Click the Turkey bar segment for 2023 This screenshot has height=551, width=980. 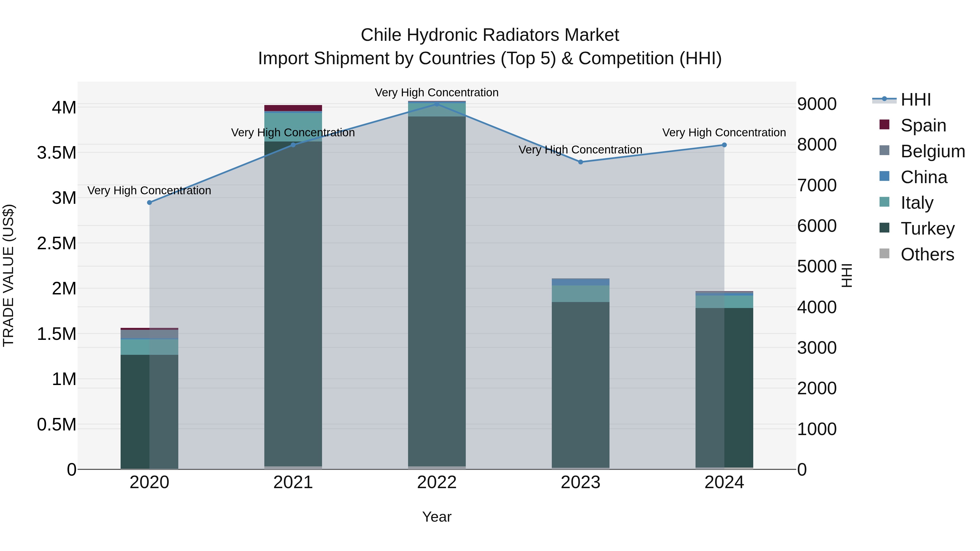click(581, 385)
